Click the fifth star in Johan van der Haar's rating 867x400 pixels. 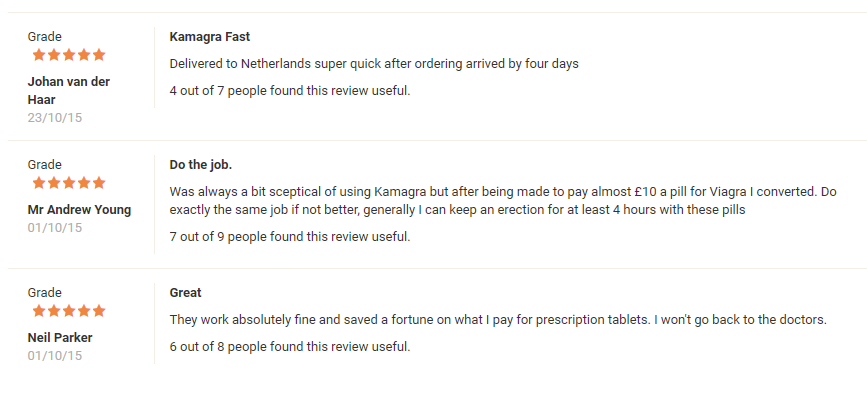coord(98,55)
